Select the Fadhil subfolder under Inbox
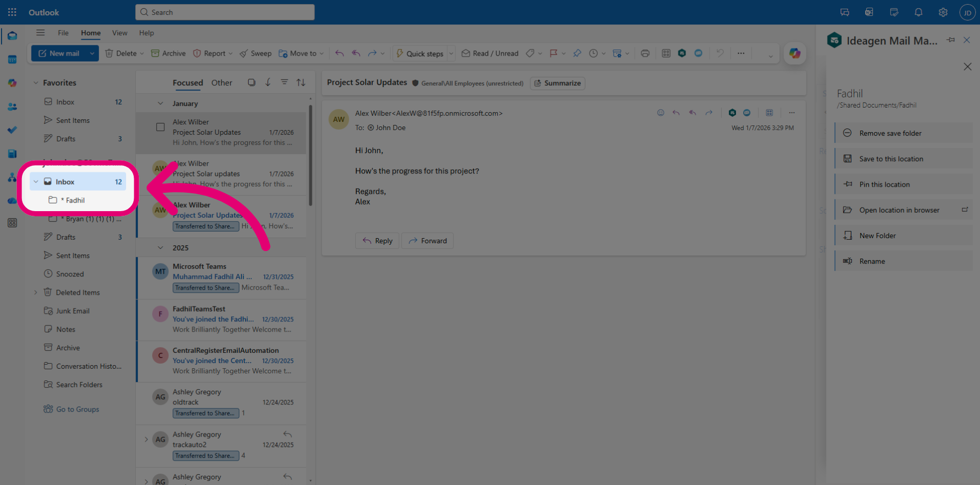 (78, 200)
